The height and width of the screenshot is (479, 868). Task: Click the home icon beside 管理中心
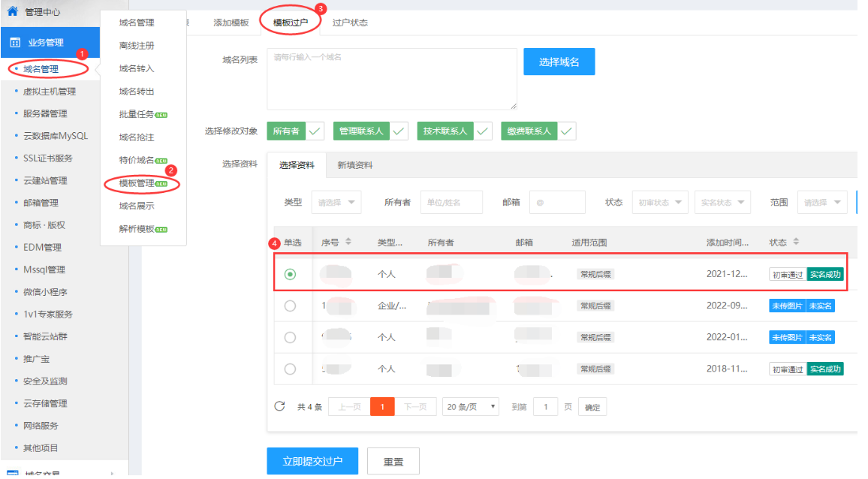pyautogui.click(x=12, y=11)
